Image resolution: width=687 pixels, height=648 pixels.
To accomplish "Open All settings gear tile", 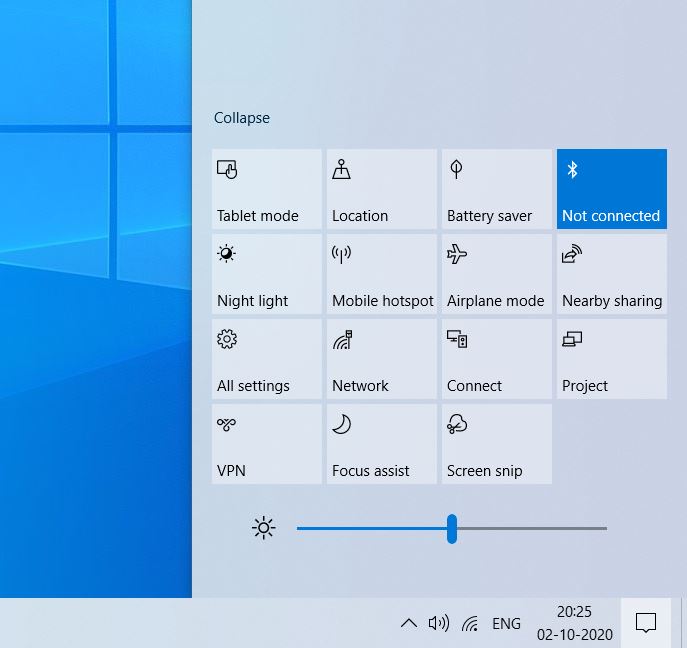I will point(267,359).
